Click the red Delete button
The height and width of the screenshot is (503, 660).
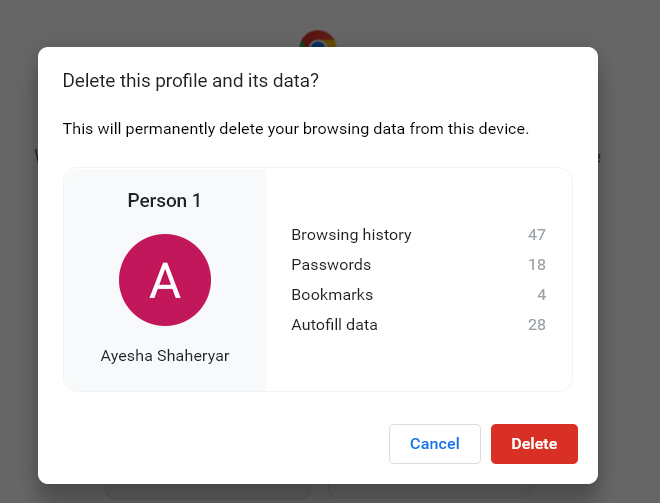click(x=534, y=444)
